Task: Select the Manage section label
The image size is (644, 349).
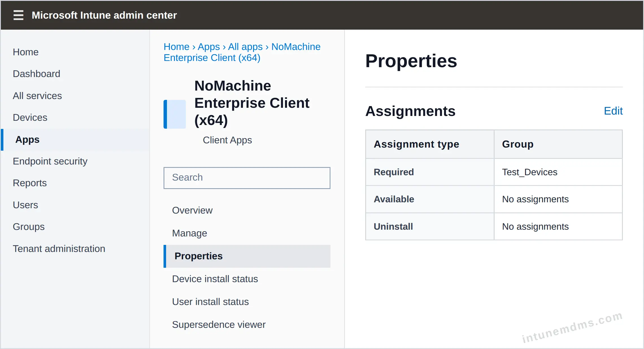Action: pos(190,233)
